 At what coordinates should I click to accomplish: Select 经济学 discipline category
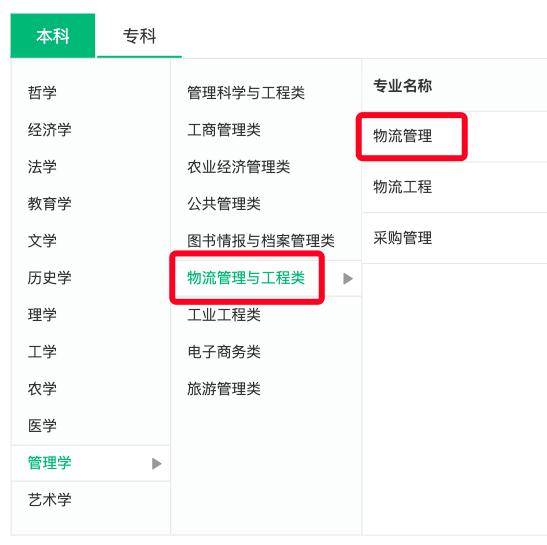click(50, 130)
